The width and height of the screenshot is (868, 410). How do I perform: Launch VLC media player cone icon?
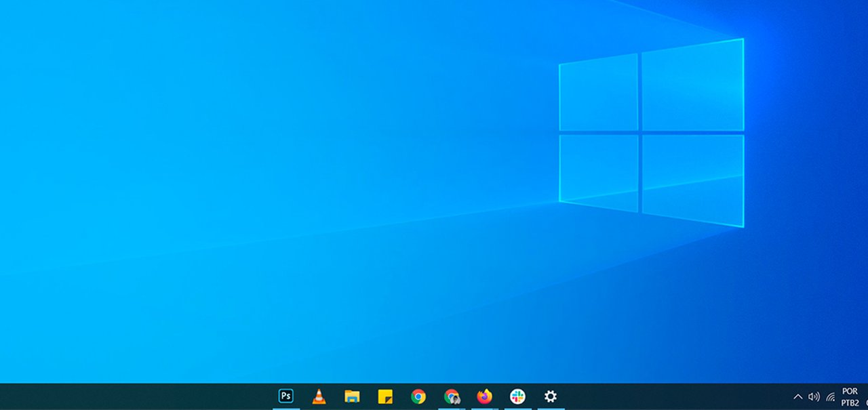coord(319,396)
